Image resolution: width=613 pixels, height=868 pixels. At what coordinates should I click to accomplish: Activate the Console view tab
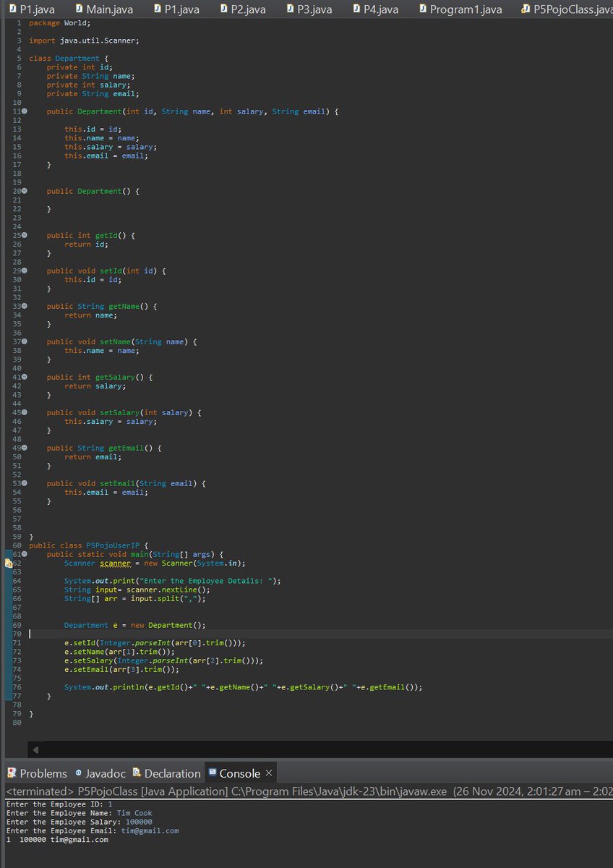(233, 773)
